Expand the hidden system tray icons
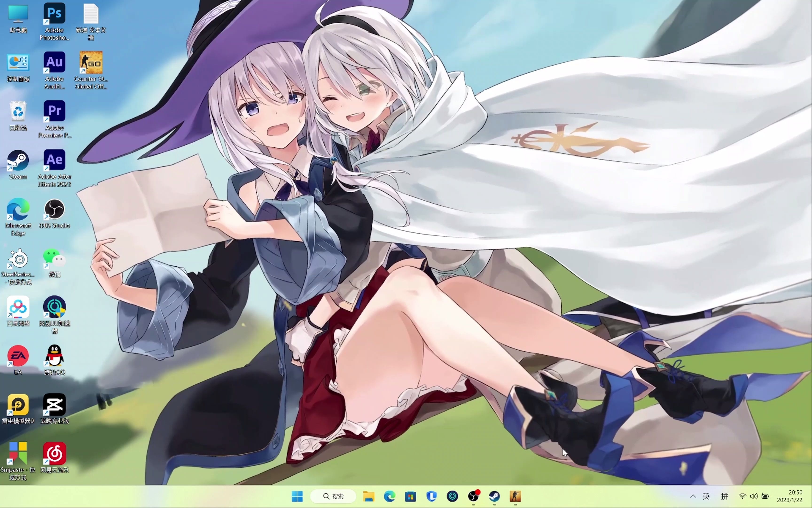 point(693,496)
